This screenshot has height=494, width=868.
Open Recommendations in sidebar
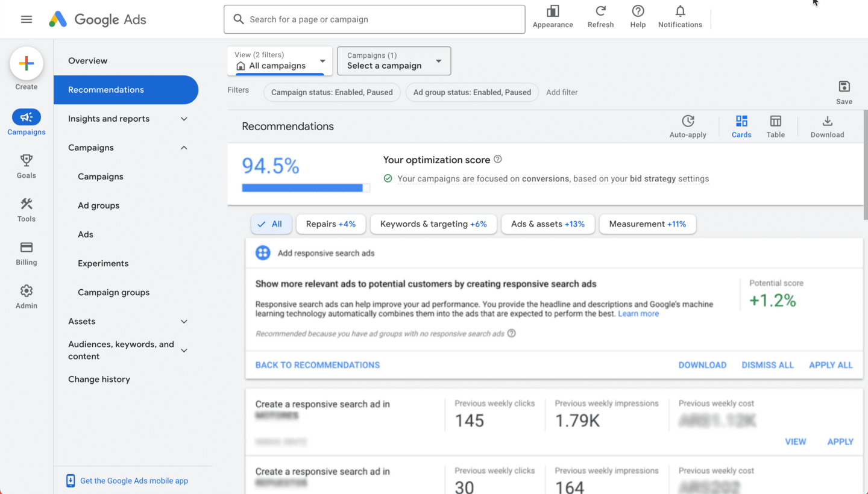[x=126, y=90]
